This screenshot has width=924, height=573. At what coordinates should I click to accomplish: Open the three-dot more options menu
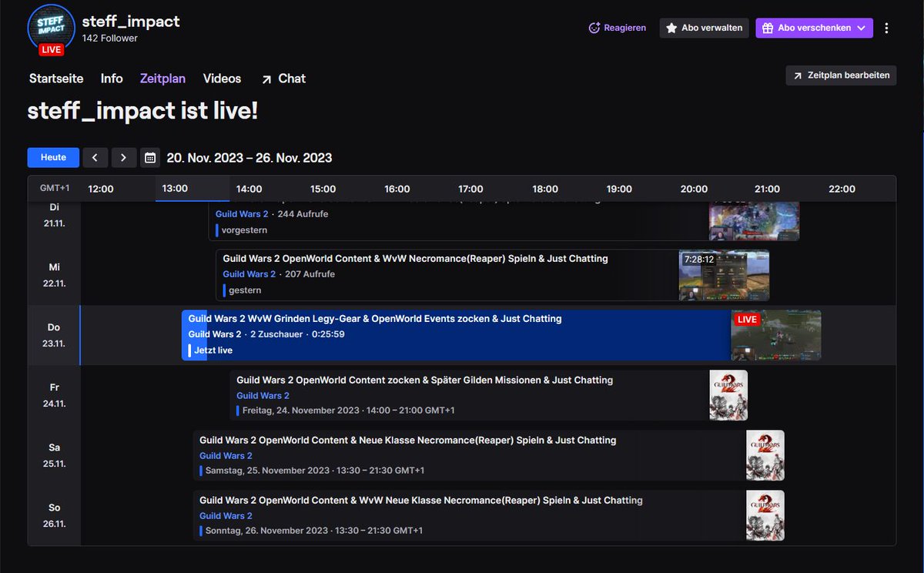pos(886,28)
